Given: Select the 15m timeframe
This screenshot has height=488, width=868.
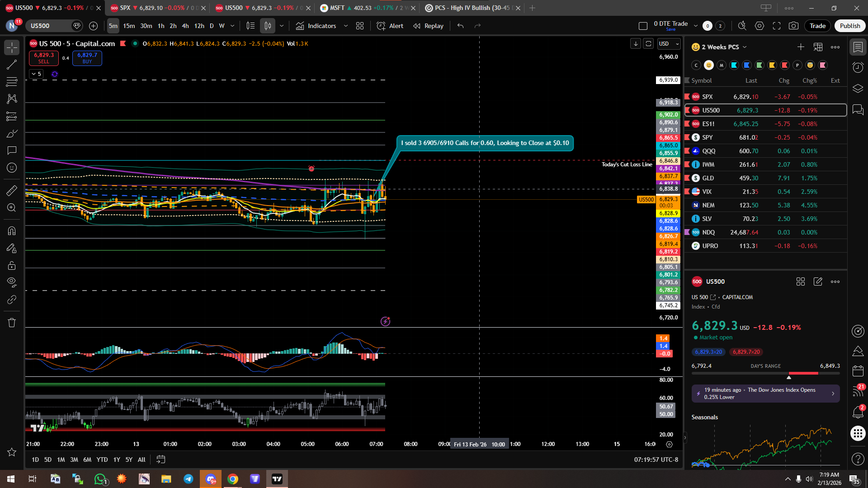Looking at the screenshot, I should pos(129,26).
